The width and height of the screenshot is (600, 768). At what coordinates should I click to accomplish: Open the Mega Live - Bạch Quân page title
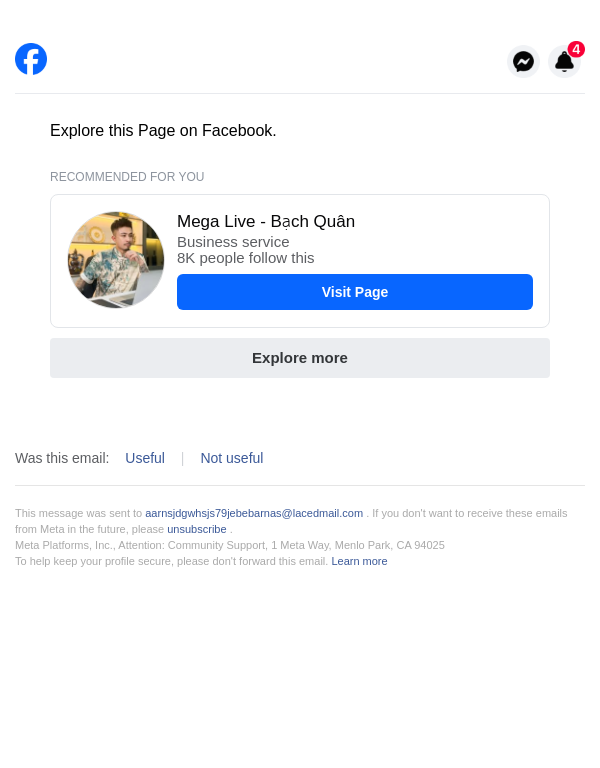(x=266, y=222)
